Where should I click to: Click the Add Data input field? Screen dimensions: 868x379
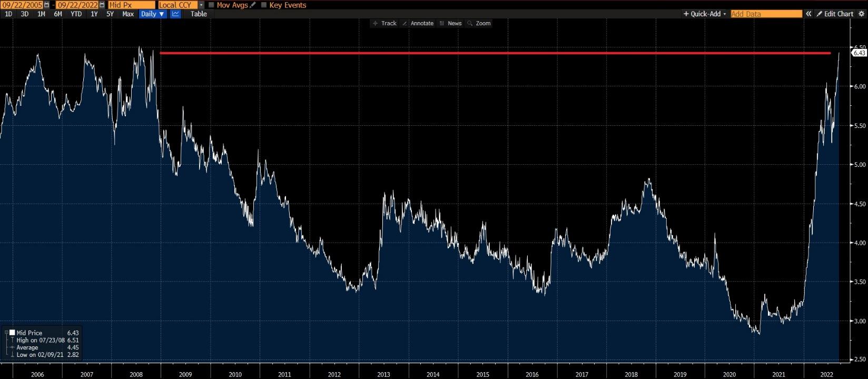click(766, 14)
